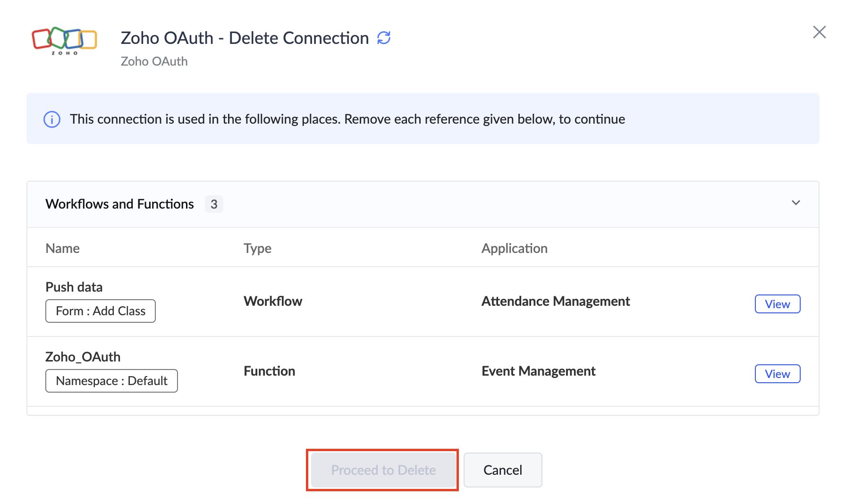The height and width of the screenshot is (504, 846).
Task: Click the count badge showing 3
Action: [214, 204]
